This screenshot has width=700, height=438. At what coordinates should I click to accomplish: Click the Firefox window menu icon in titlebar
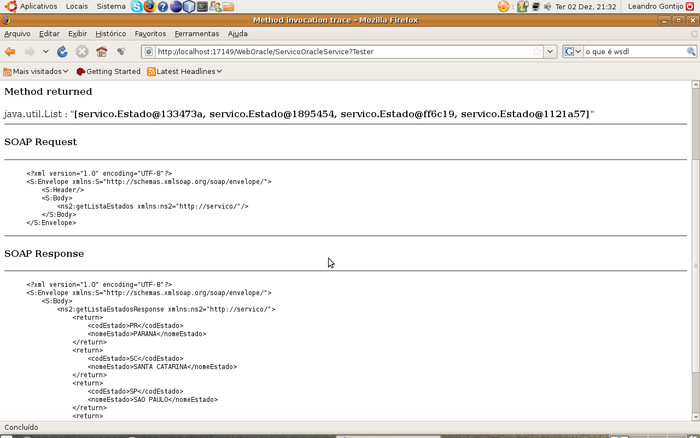pos(6,20)
